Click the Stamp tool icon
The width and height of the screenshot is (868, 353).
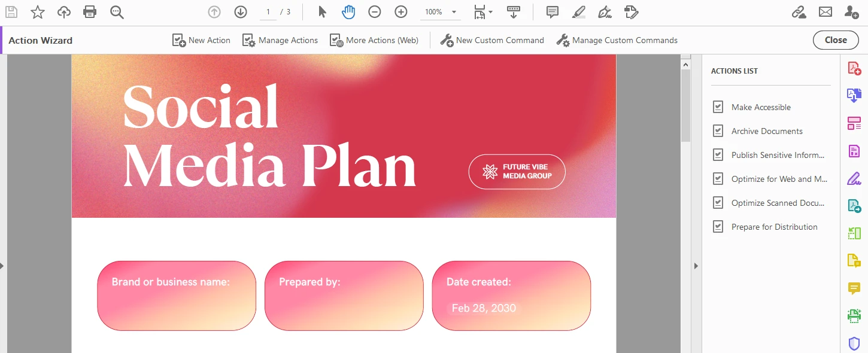[x=631, y=12]
